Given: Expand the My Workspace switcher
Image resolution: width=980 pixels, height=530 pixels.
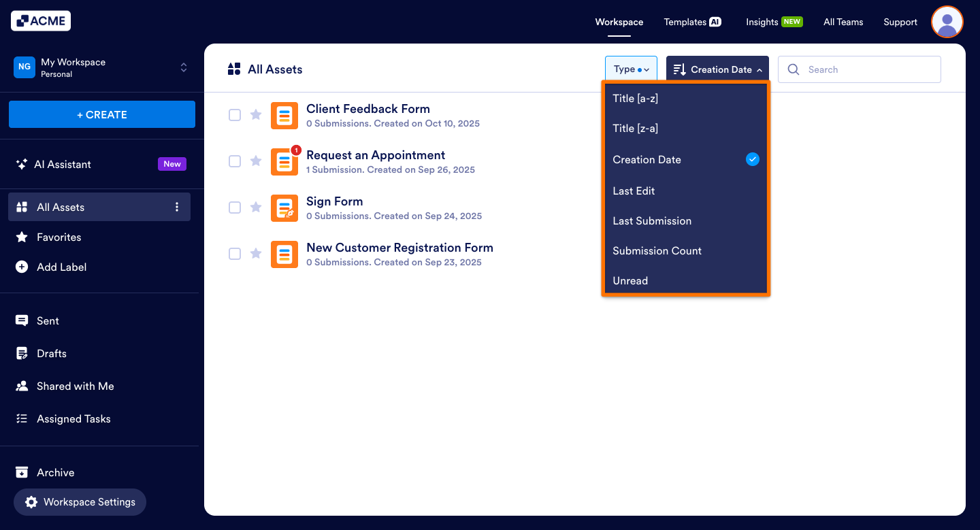Looking at the screenshot, I should pyautogui.click(x=184, y=67).
